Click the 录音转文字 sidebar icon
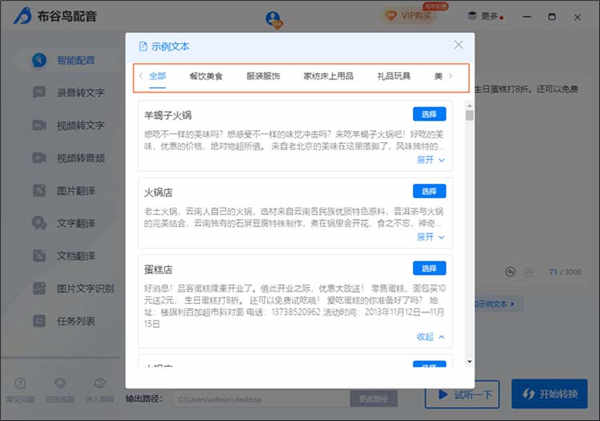The image size is (600, 421). (39, 92)
